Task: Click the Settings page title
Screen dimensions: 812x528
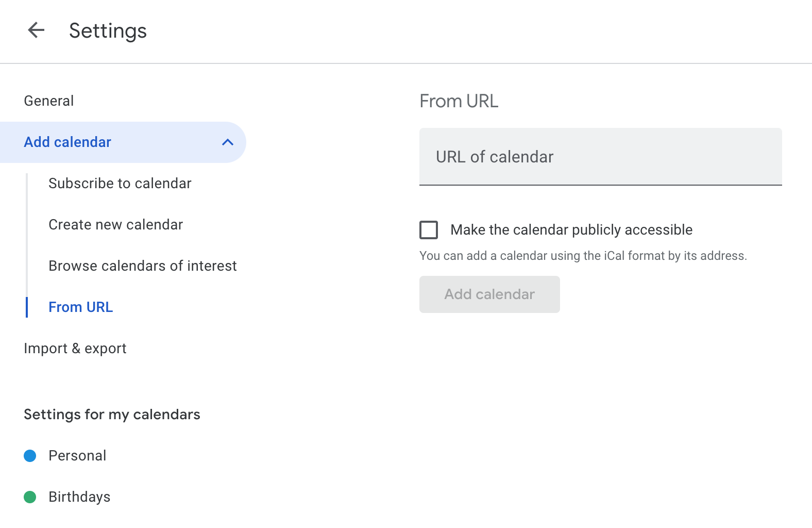Action: tap(108, 31)
